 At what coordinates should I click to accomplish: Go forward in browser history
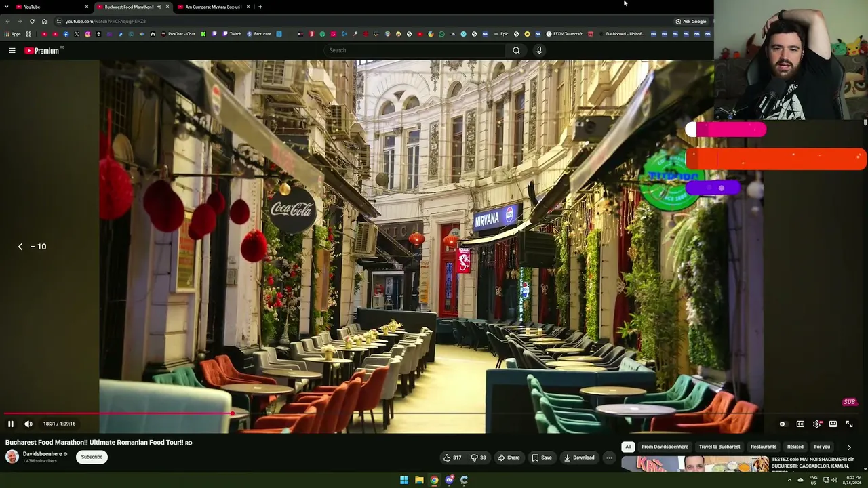click(x=20, y=21)
